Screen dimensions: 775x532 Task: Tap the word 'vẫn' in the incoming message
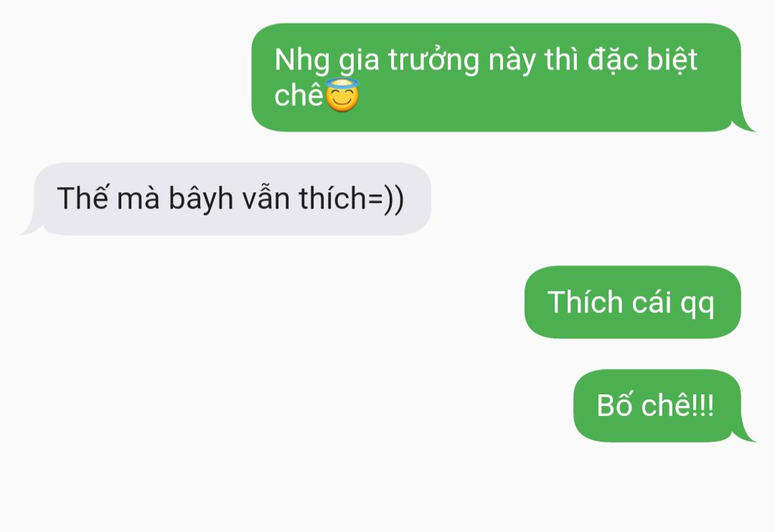tap(266, 199)
